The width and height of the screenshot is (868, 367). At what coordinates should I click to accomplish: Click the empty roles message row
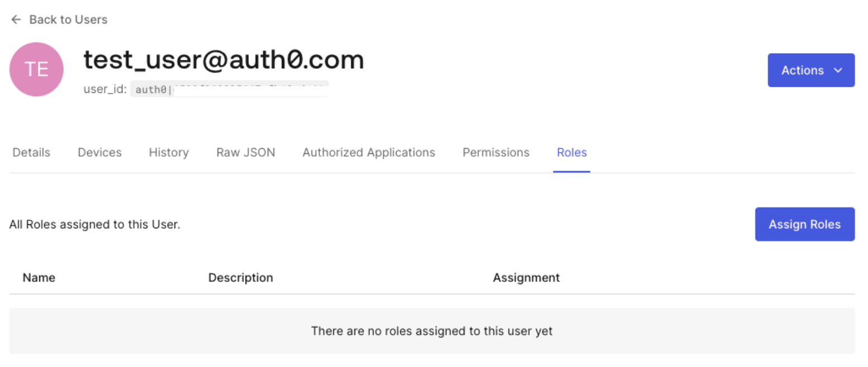432,331
